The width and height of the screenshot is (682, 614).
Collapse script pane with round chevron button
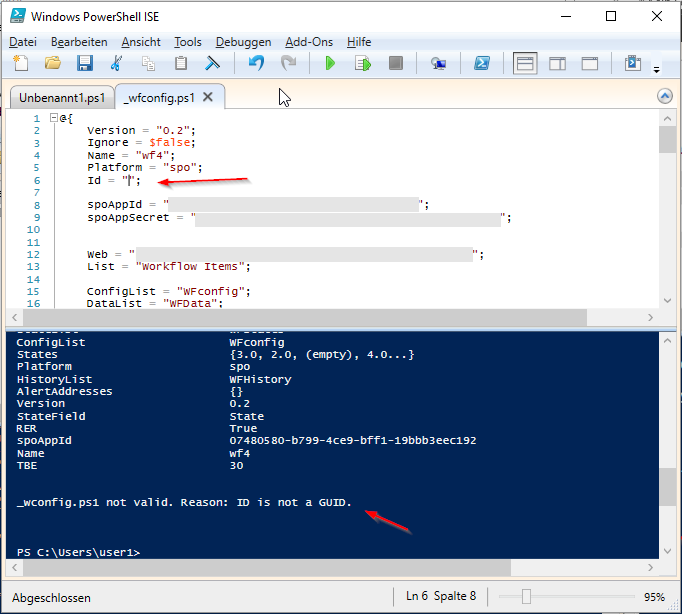665,96
